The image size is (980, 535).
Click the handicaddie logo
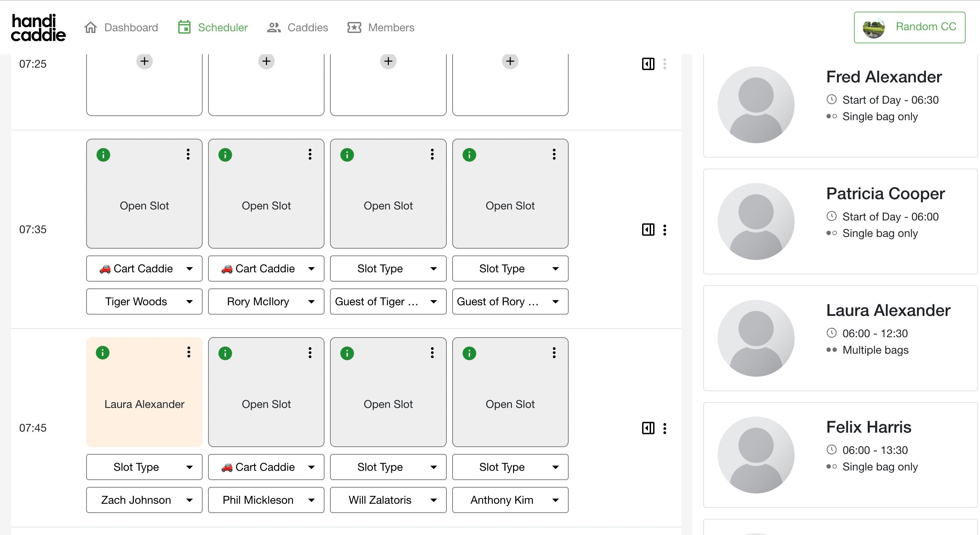click(38, 27)
